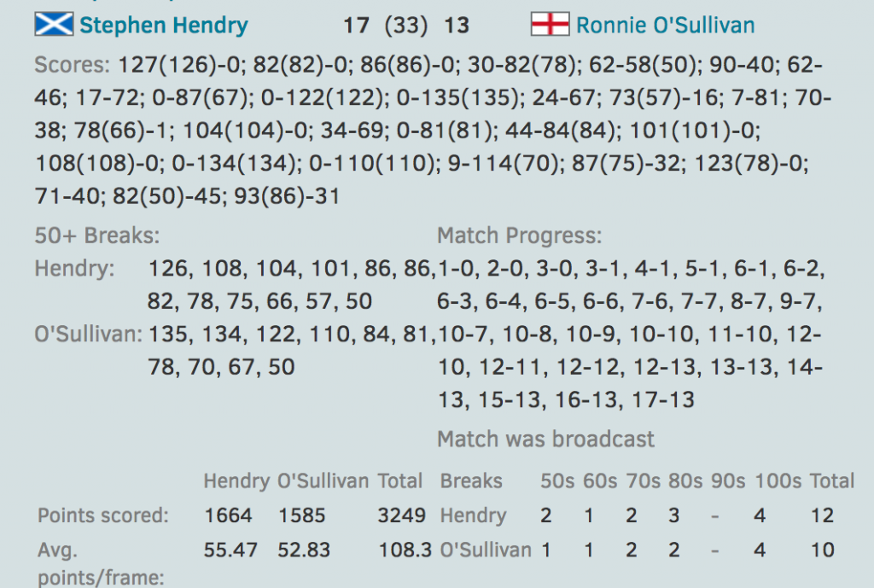This screenshot has width=874, height=588.
Task: Click O'Sullivan's total breaks count of 10
Action: 822,550
